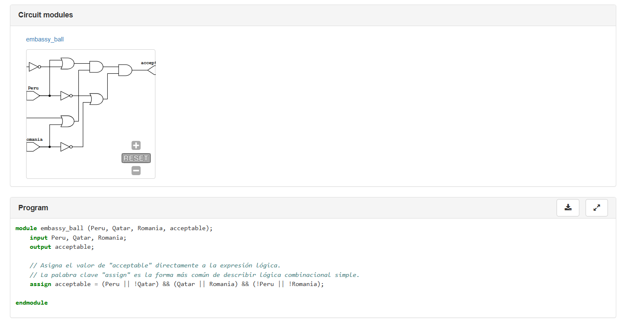Click the Romania input pin symbol
644x327 pixels.
point(33,147)
